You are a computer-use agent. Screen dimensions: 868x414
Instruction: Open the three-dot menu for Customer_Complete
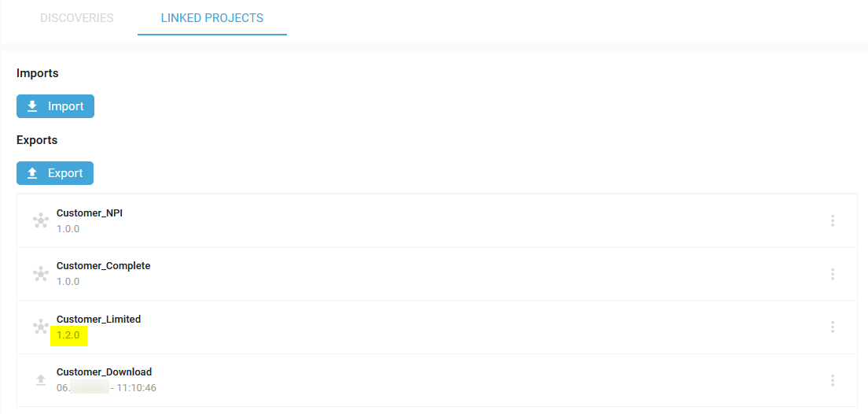coord(832,274)
